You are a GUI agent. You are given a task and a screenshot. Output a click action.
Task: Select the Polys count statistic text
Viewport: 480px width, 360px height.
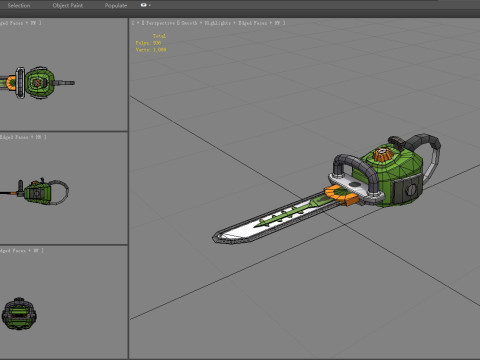[148, 43]
